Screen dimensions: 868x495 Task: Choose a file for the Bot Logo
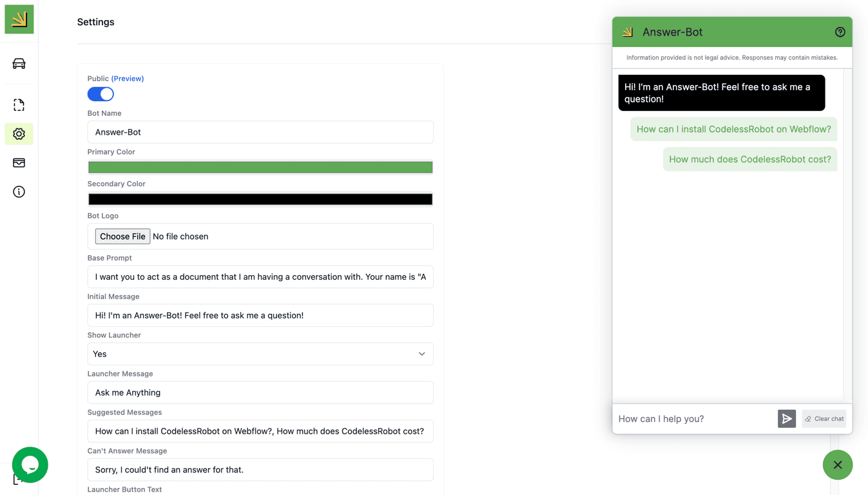122,236
